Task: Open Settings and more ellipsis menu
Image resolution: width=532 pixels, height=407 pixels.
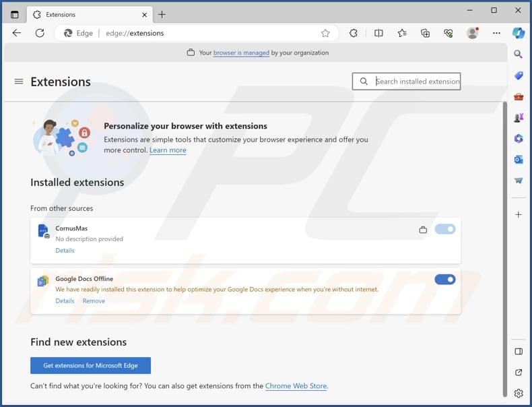Action: 496,33
